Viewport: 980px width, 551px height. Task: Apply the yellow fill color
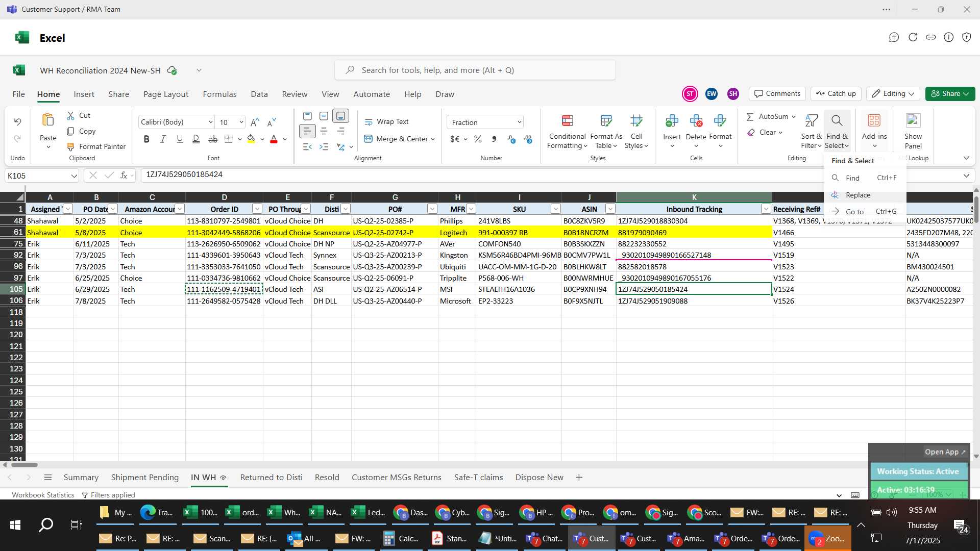point(251,139)
